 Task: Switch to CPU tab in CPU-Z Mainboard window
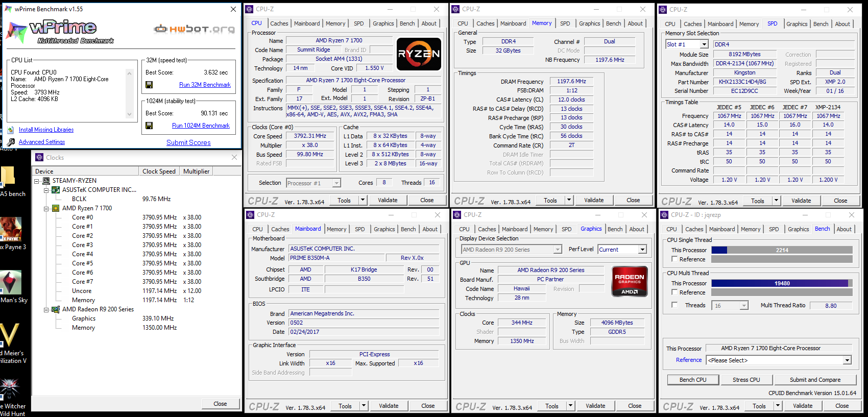[257, 229]
